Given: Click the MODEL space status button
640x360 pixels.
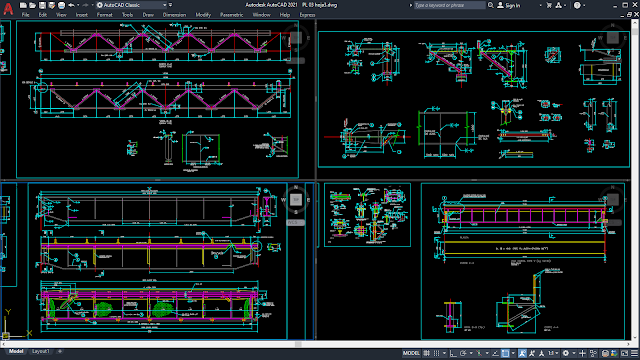Looking at the screenshot, I should click(x=411, y=353).
